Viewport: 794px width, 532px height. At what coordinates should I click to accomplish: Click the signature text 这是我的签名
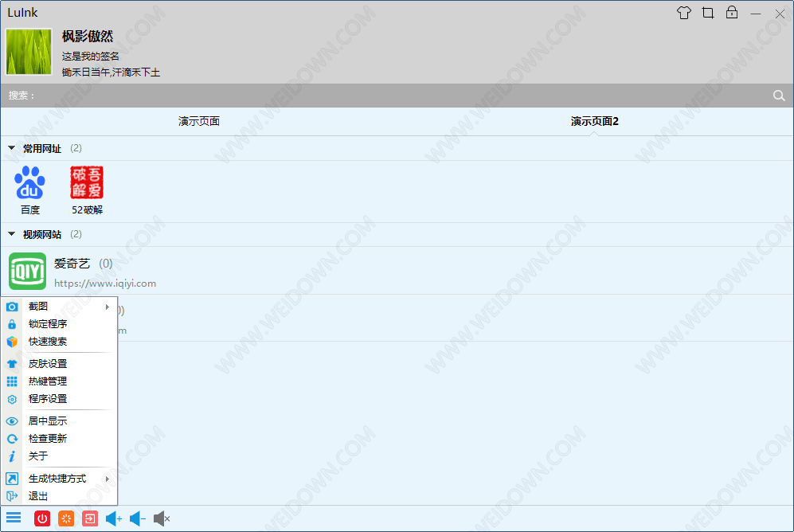pyautogui.click(x=91, y=57)
